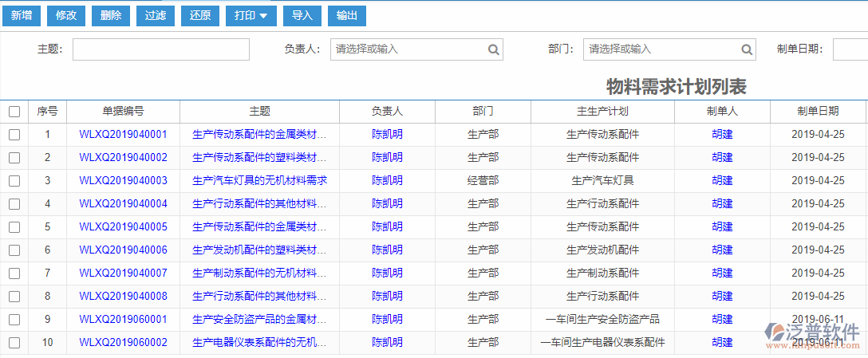
Task: Toggle the select-all checkbox in table header
Action: [x=14, y=112]
